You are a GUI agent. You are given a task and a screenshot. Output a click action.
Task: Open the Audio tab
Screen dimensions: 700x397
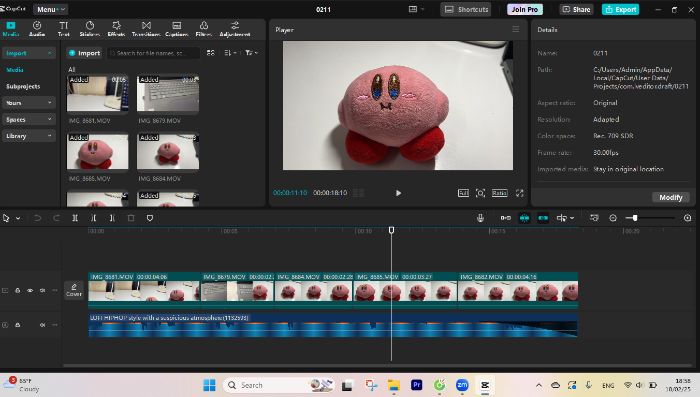[37, 29]
